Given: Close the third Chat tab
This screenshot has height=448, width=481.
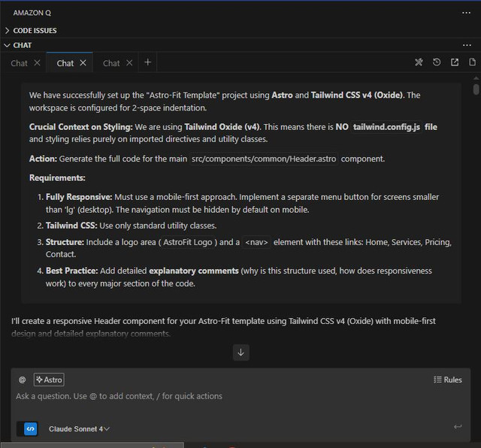Looking at the screenshot, I should (x=129, y=63).
